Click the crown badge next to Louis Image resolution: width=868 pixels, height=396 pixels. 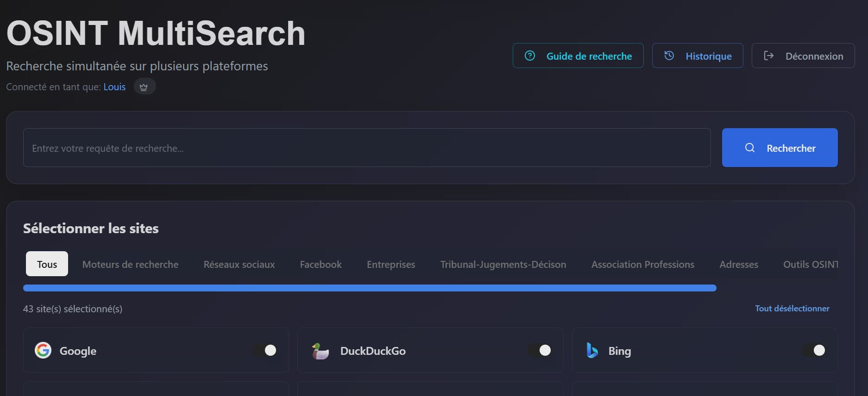point(144,87)
